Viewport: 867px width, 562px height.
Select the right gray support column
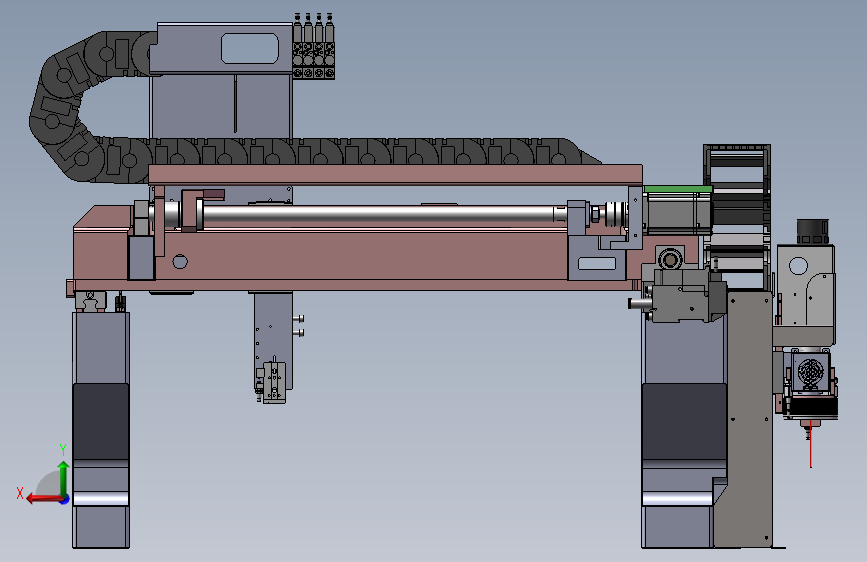tap(684, 431)
